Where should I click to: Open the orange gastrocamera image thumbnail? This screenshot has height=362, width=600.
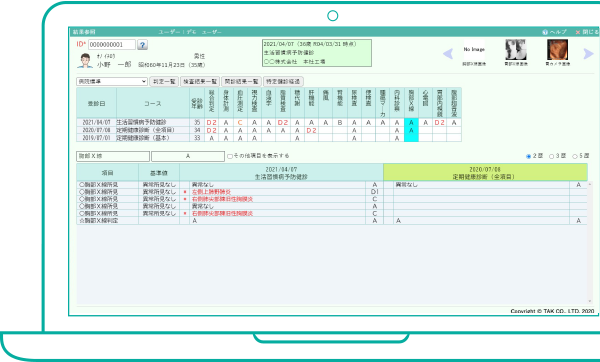(x=558, y=50)
